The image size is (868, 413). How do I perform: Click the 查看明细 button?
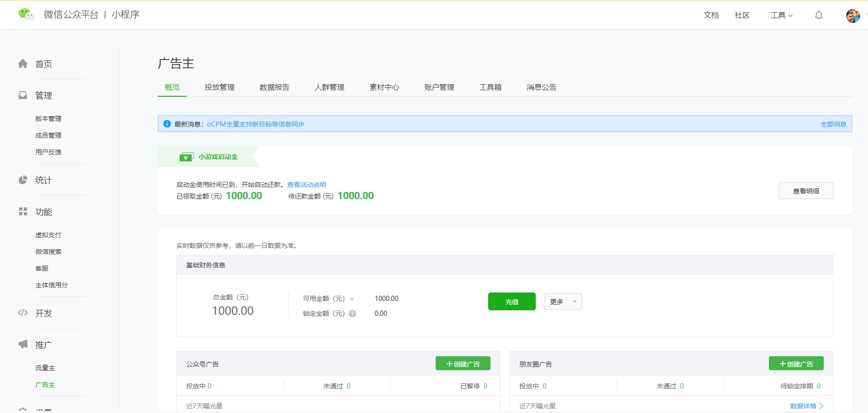[x=806, y=191]
